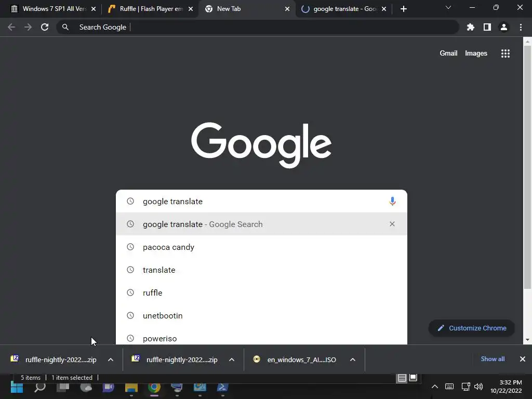Open Teams Chat on taskbar
This screenshot has height=399, width=532.
109,387
